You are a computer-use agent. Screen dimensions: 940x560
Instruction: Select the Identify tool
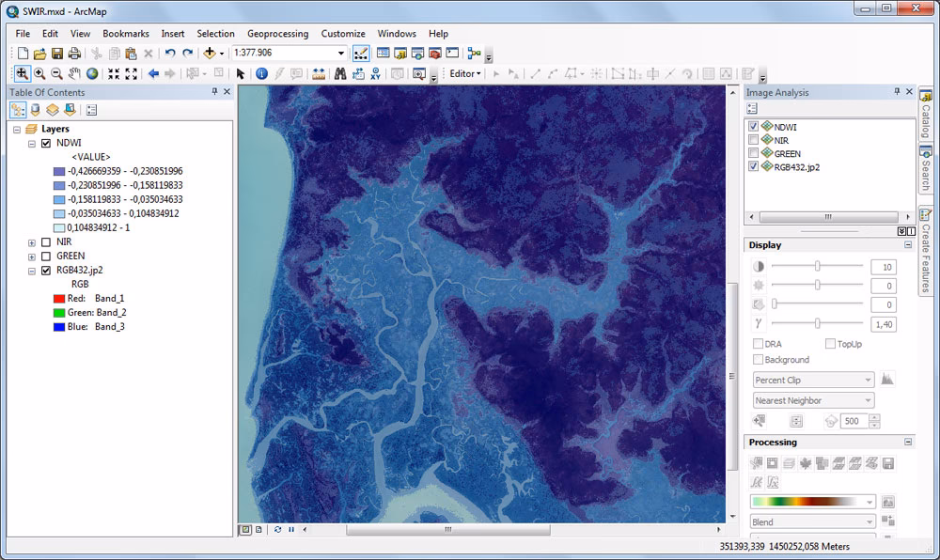pos(261,73)
